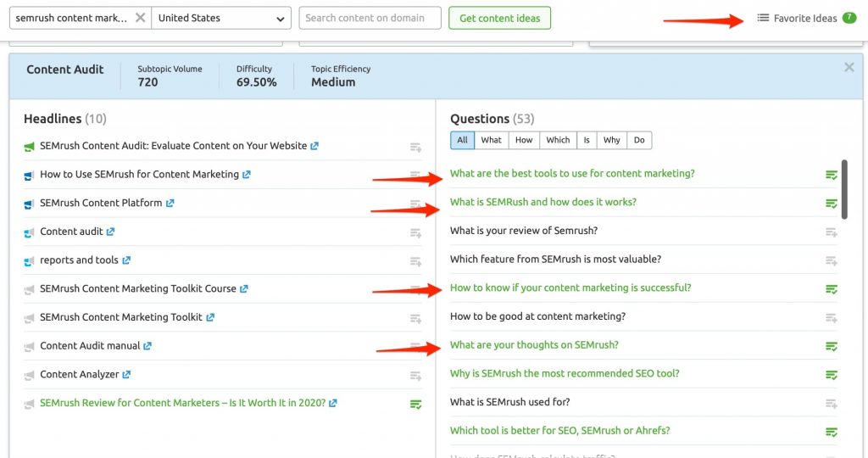Open SEMrush Review for Content Marketers headline

(183, 403)
